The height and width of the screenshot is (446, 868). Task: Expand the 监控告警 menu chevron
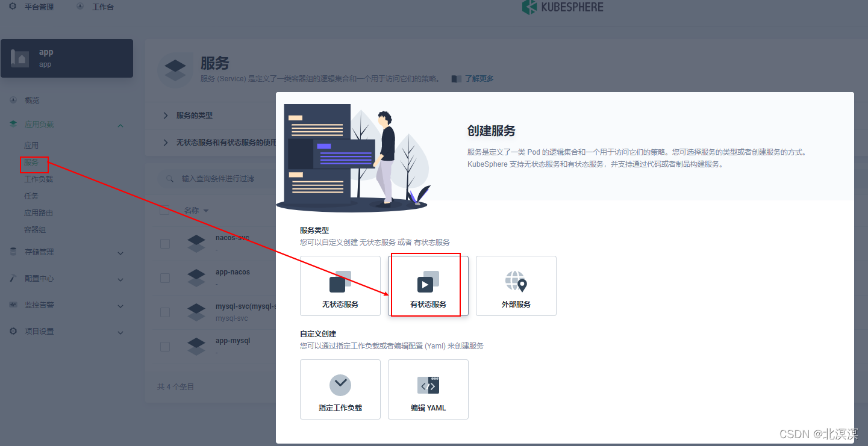(x=120, y=306)
